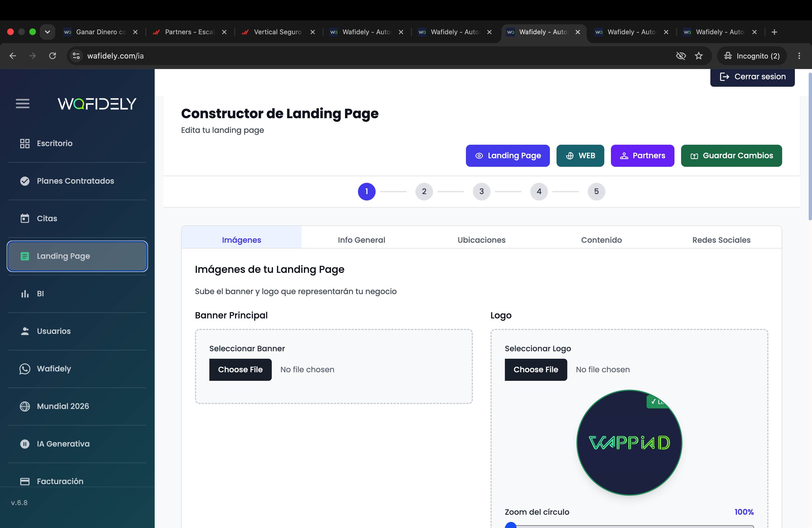The image size is (812, 528).
Task: Open the Wafidely WhatsApp section
Action: (77, 369)
